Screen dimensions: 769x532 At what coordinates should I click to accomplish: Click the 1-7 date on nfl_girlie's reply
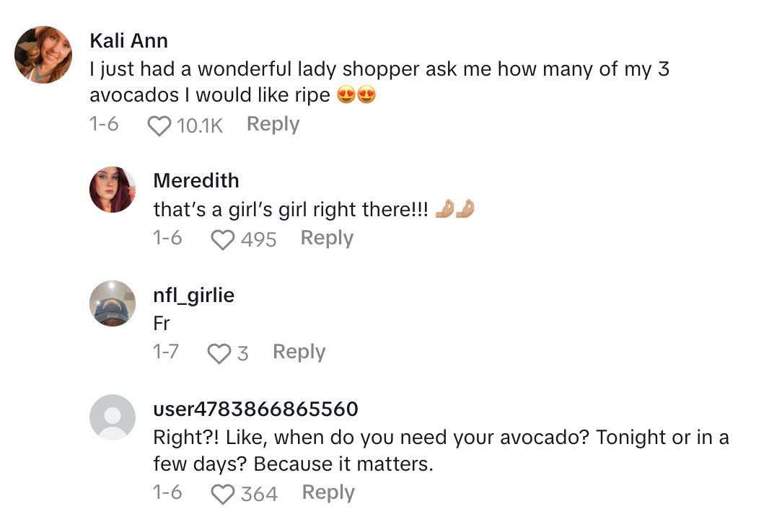tap(166, 352)
